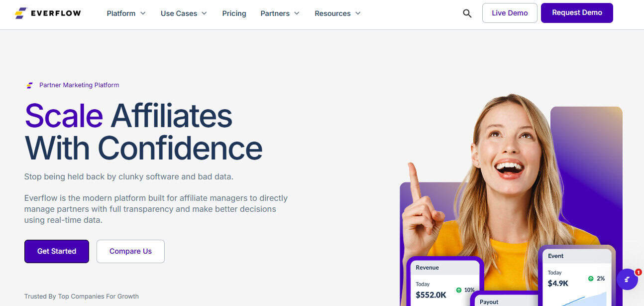644x306 pixels.
Task: Click small Everflow icon beside Partner Marketing Platform
Action: (x=30, y=85)
